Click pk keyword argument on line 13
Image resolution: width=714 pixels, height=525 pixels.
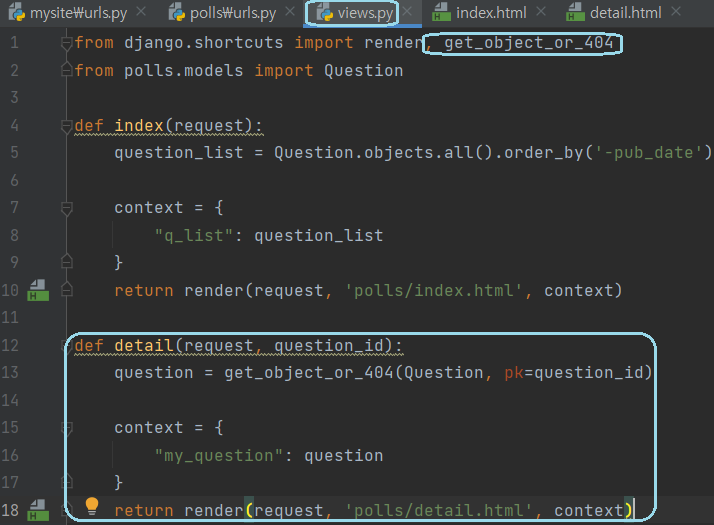pyautogui.click(x=514, y=373)
